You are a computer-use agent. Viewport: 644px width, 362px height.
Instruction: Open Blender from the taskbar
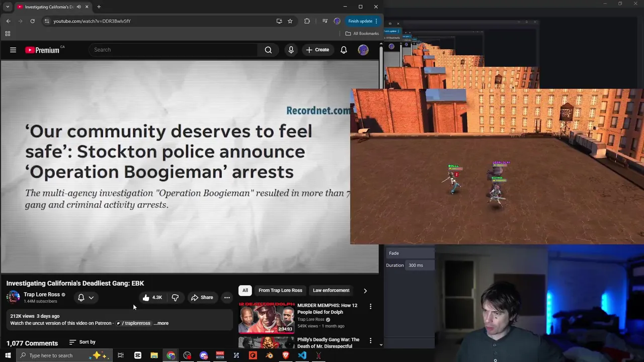[x=269, y=355]
